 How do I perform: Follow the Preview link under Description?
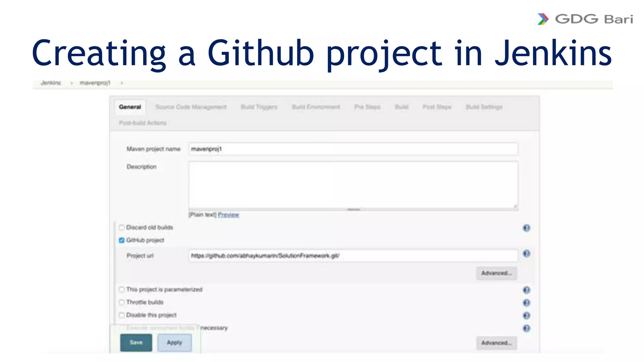tap(228, 215)
